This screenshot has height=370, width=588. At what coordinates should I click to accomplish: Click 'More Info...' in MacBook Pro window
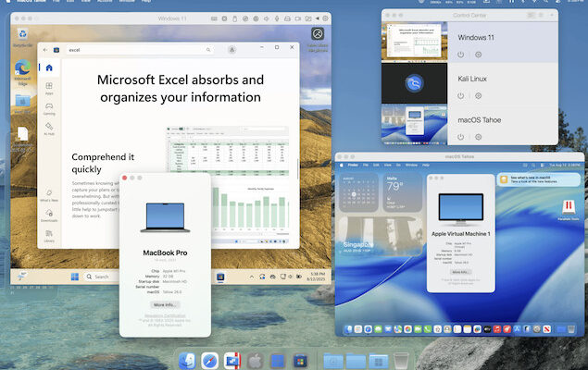pyautogui.click(x=165, y=305)
